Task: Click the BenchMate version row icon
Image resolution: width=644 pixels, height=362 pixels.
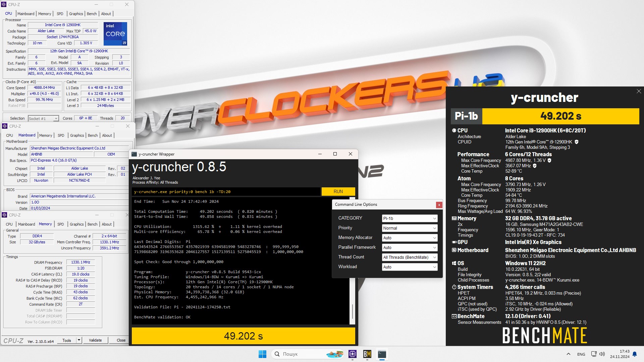Action: [x=454, y=316]
